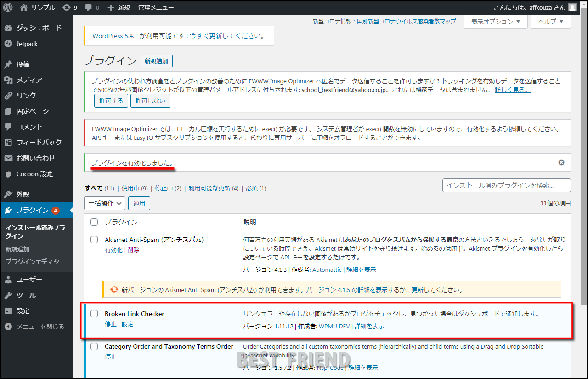Click 停止 under Category Order plugin

(x=111, y=356)
